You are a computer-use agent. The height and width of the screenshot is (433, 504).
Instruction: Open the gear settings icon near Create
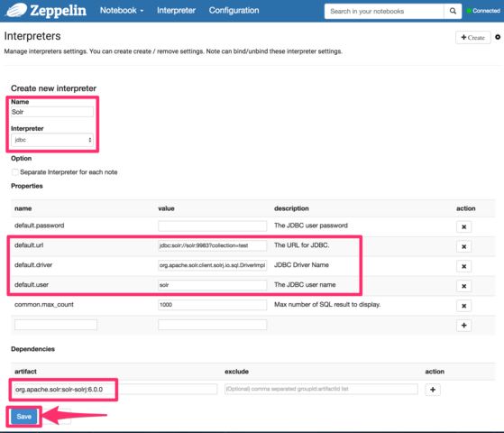[x=498, y=37]
